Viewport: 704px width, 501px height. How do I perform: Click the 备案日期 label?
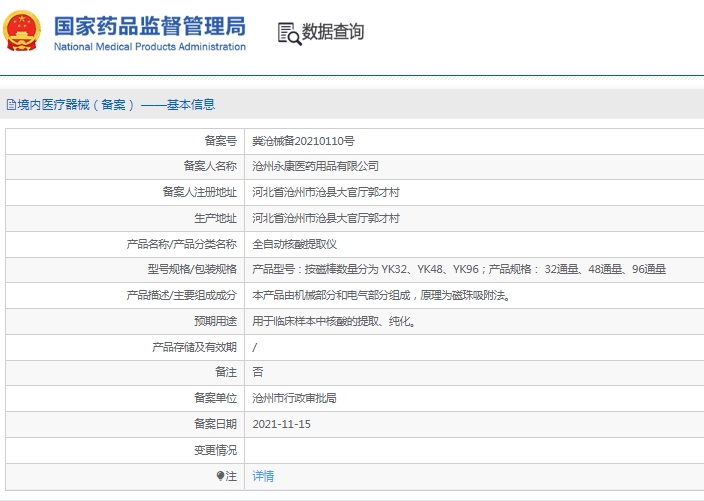tap(216, 424)
